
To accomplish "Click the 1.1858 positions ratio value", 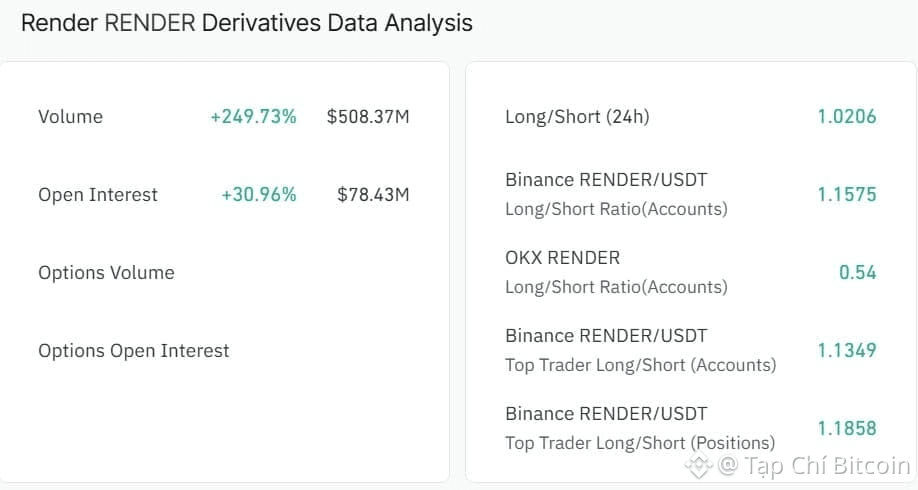I will coord(846,429).
